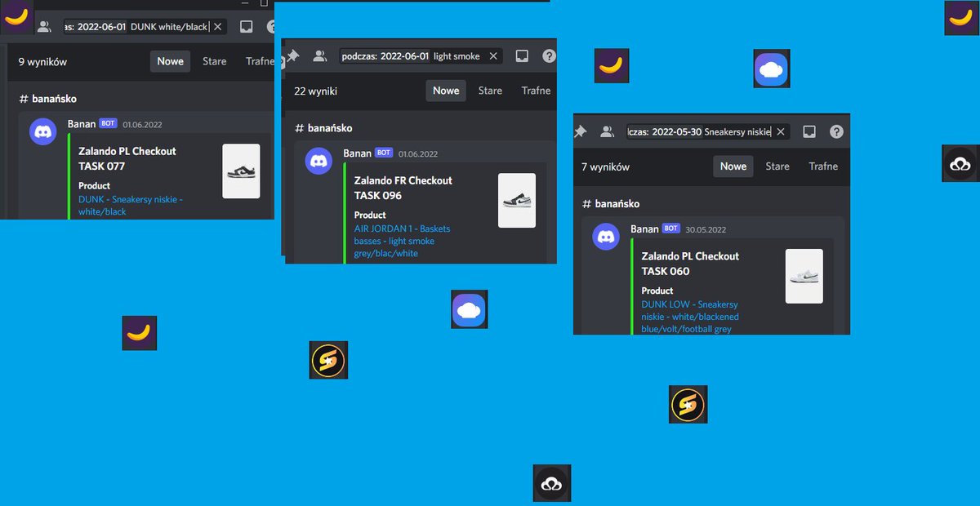Click the 7 wyników result count
Image resolution: width=980 pixels, height=506 pixels.
point(605,166)
